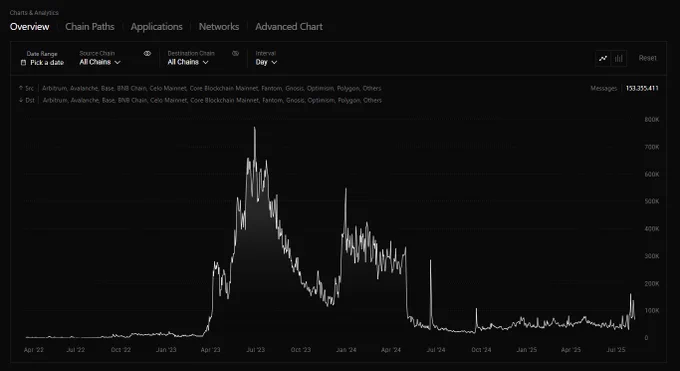The image size is (680, 371).
Task: Click the Jul '25 x-axis label
Action: click(616, 350)
